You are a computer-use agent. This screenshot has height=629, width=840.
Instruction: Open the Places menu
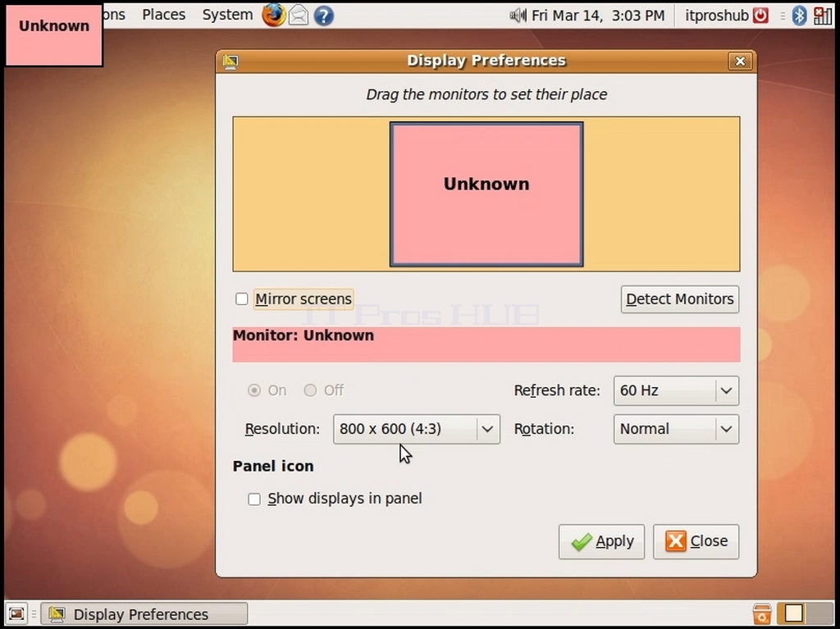click(x=163, y=15)
